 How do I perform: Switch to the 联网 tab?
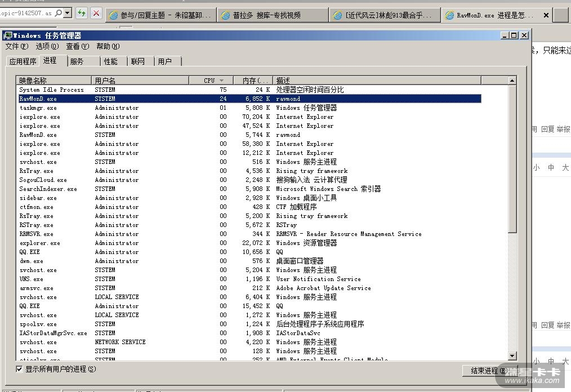[141, 61]
